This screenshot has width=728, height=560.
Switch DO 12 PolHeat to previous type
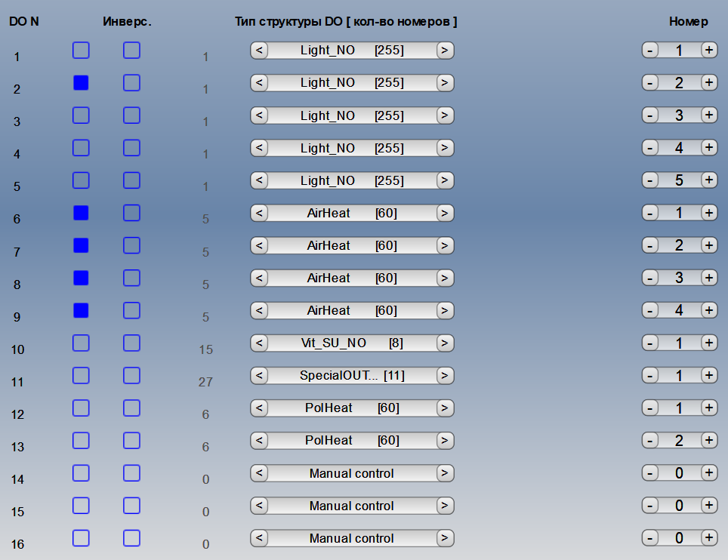point(259,408)
